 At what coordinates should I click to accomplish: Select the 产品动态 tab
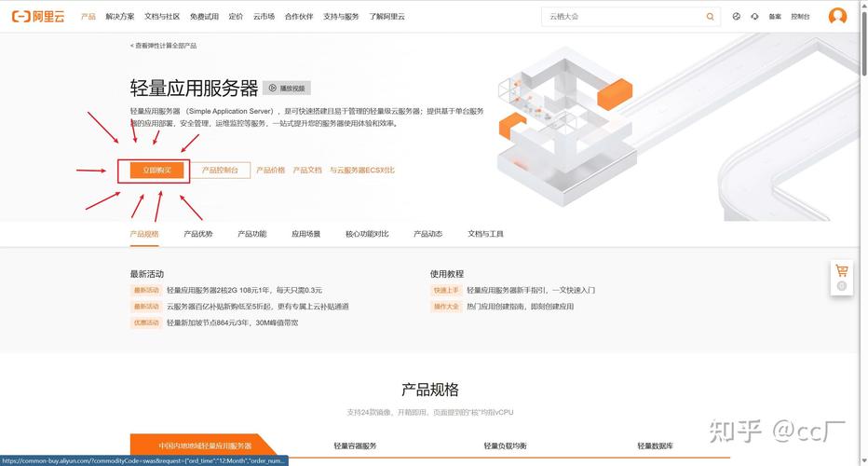tap(427, 234)
